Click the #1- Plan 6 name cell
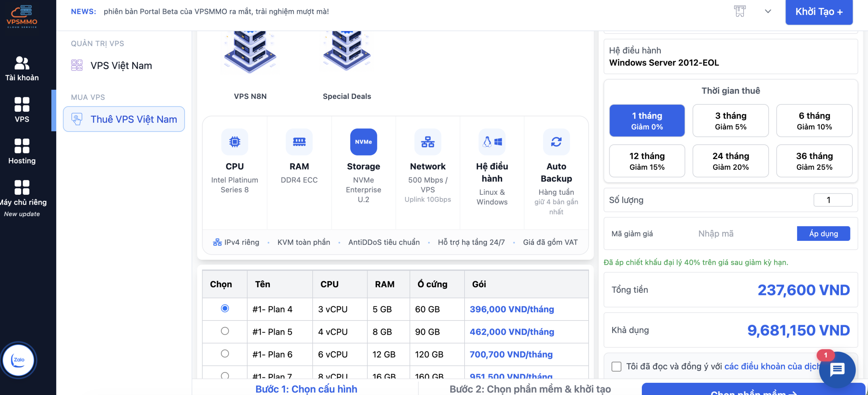This screenshot has height=395, width=868. 280,355
